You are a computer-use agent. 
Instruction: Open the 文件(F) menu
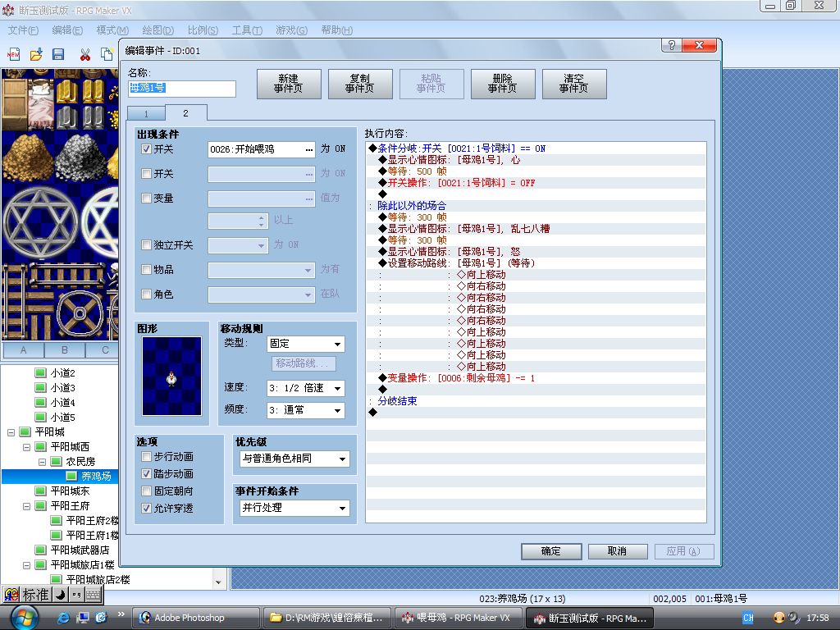pyautogui.click(x=23, y=30)
